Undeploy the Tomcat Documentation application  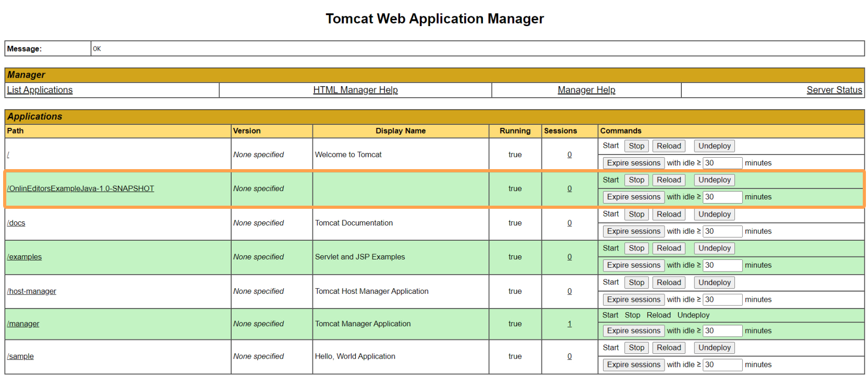point(715,215)
